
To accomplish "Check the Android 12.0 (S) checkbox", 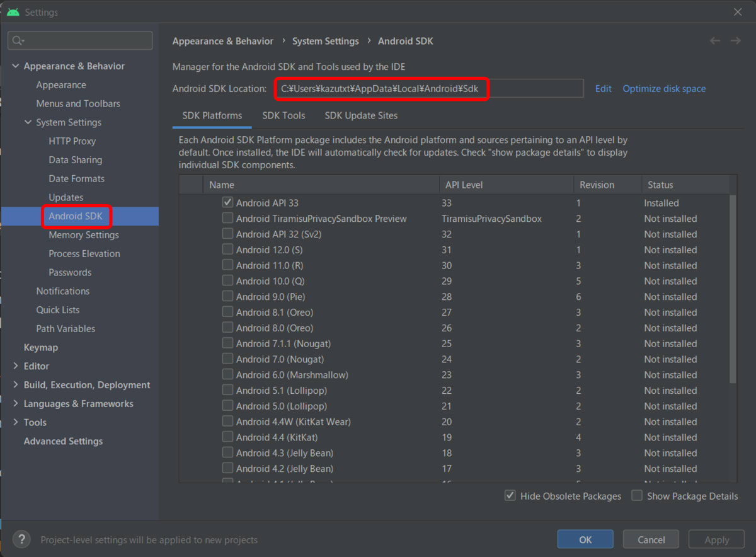I will (x=227, y=250).
